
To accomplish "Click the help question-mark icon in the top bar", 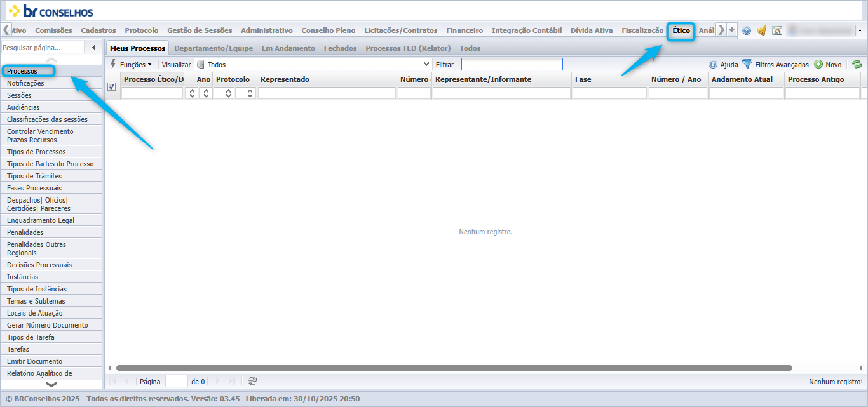I will (x=747, y=30).
